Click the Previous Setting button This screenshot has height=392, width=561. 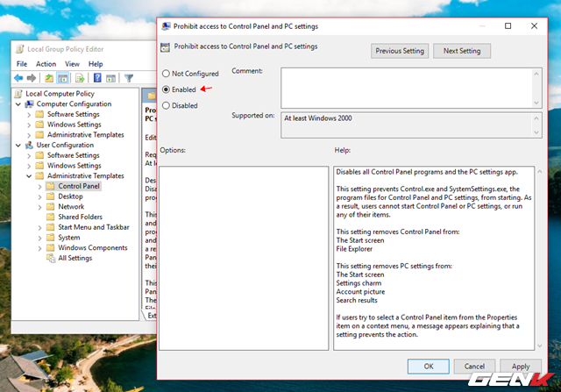400,51
